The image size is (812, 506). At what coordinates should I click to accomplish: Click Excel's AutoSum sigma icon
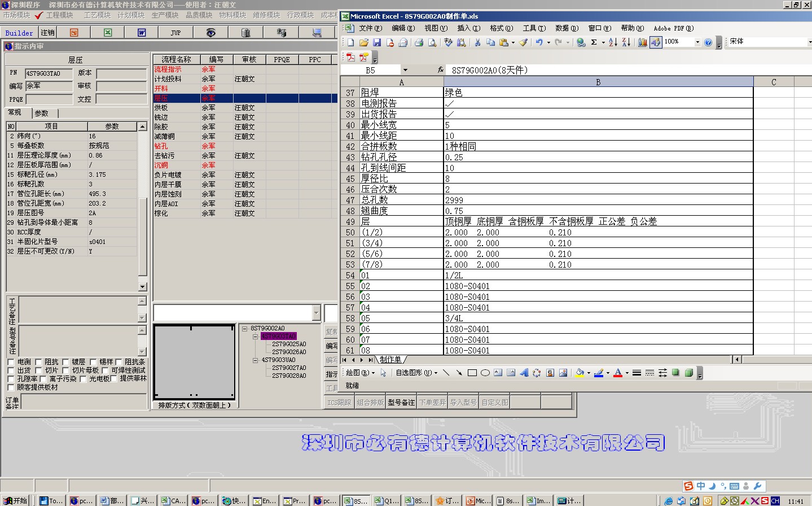point(594,42)
